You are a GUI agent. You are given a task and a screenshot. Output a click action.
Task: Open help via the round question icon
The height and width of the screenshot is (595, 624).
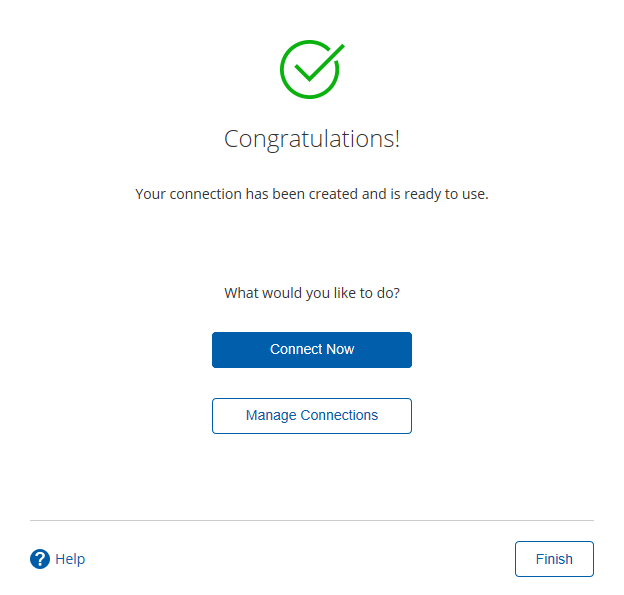tap(40, 559)
